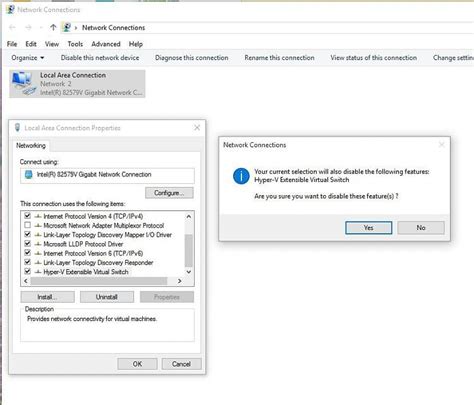Viewport: 474px width, 405px height.
Task: Click the breadcrumb chevron before Network Connections
Action: (x=76, y=28)
